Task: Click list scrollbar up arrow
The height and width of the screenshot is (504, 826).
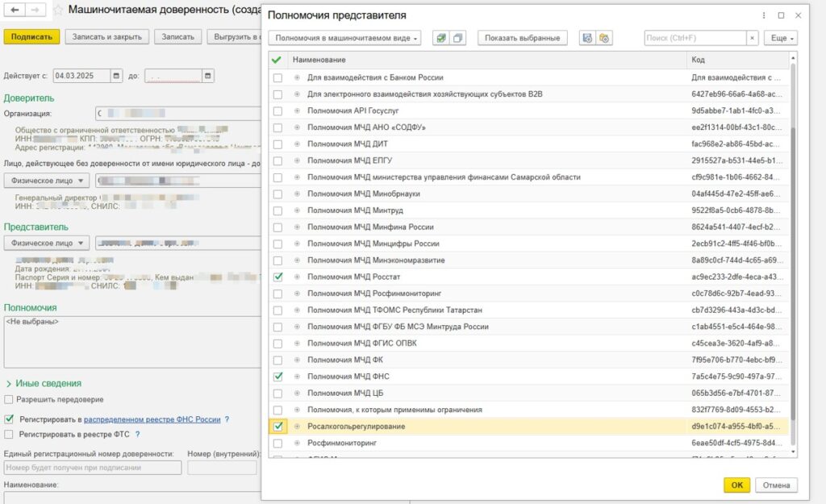Action: click(x=794, y=56)
